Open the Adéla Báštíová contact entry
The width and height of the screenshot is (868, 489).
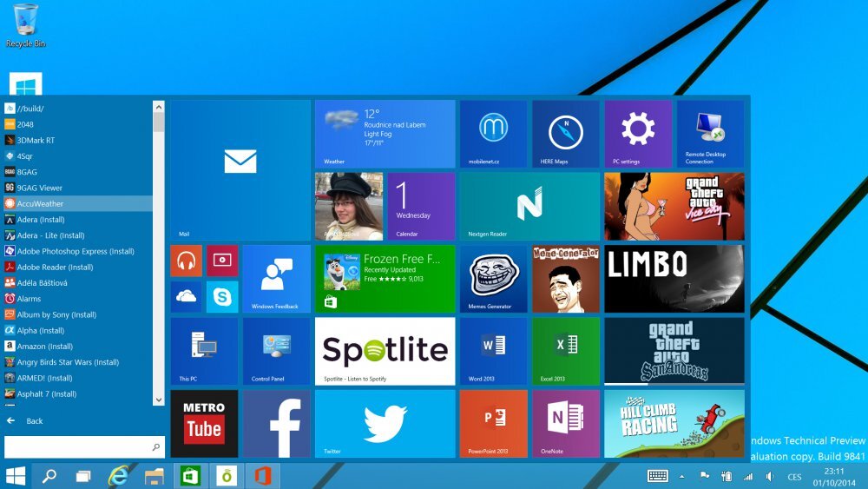[x=76, y=283]
